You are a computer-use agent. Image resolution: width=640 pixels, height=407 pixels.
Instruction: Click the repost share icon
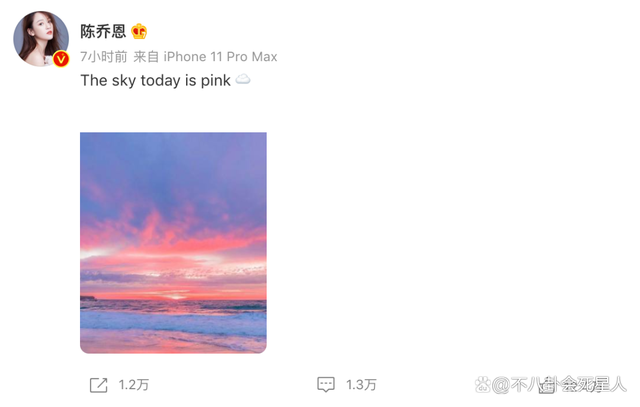(x=98, y=385)
